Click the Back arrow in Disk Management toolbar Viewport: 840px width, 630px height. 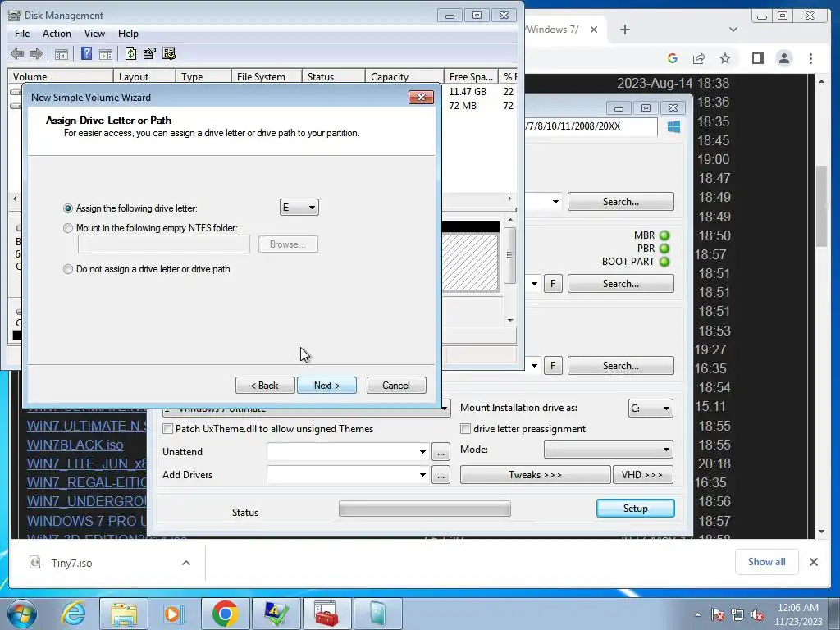pos(17,53)
